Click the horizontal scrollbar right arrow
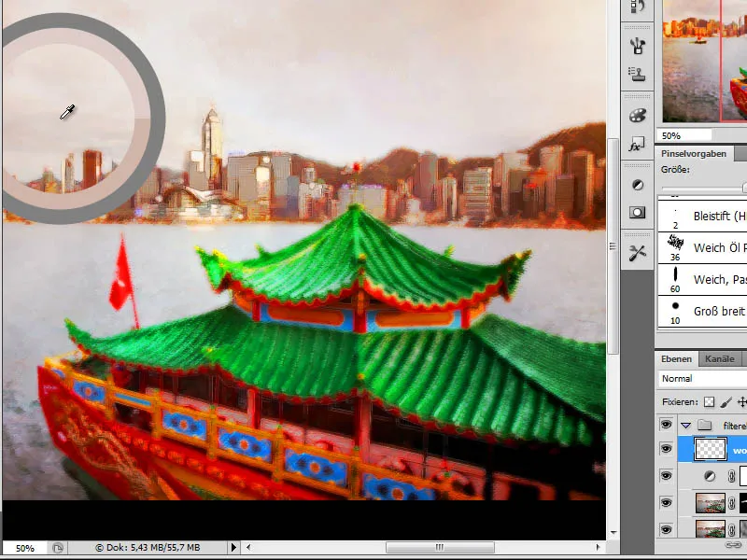This screenshot has width=747, height=560. (598, 548)
